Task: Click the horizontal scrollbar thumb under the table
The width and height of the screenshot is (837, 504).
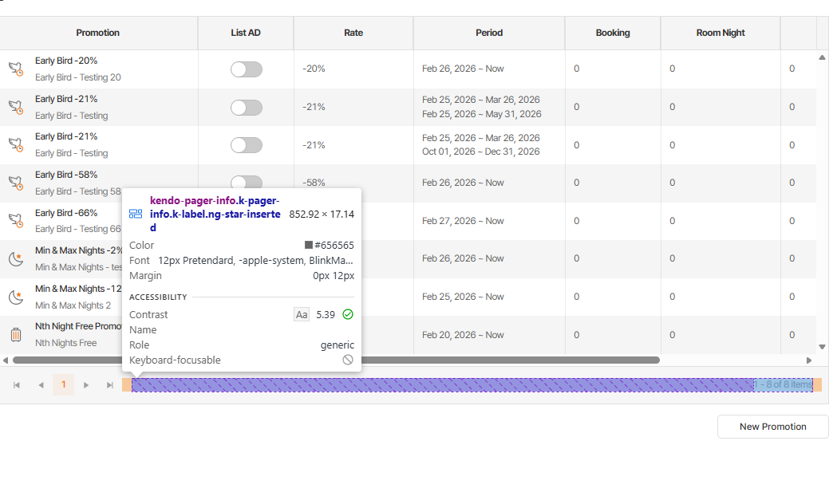Action: coord(335,360)
